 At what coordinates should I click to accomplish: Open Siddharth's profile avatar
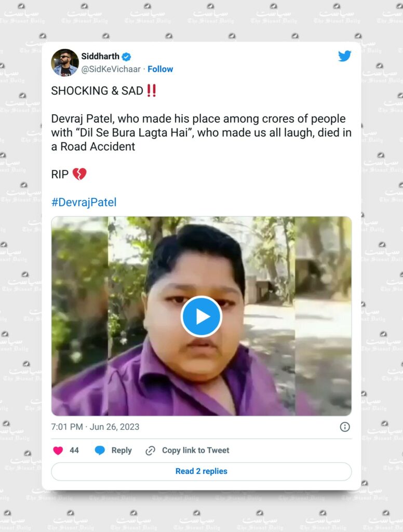click(65, 63)
